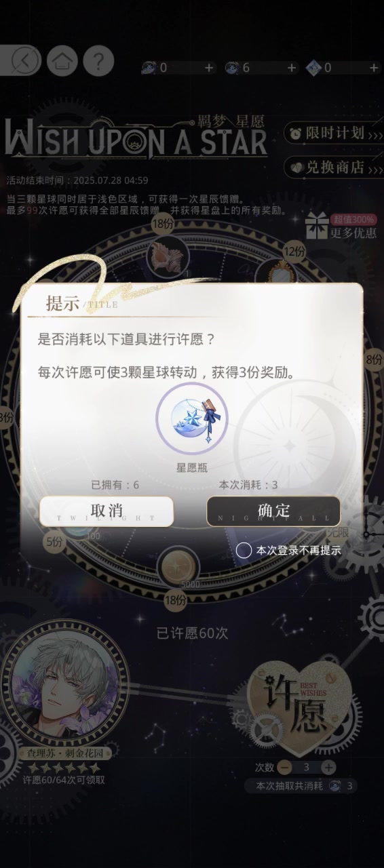Open the gift box 更多优惠 icon

pos(342,226)
